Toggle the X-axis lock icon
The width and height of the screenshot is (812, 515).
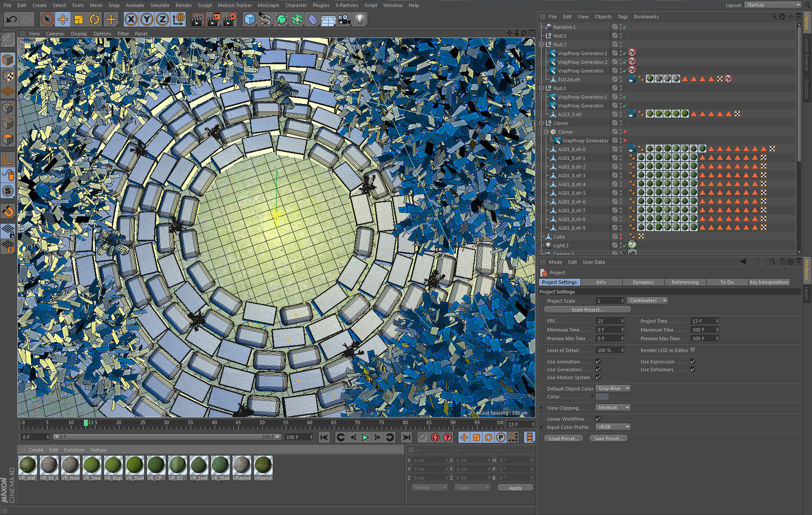point(131,19)
